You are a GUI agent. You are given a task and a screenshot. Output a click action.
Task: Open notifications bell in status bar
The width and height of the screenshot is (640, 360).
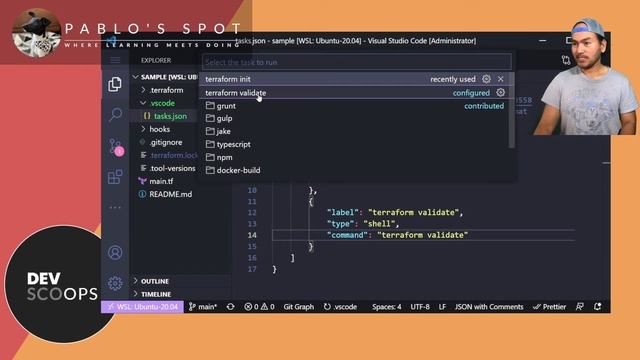[598, 307]
